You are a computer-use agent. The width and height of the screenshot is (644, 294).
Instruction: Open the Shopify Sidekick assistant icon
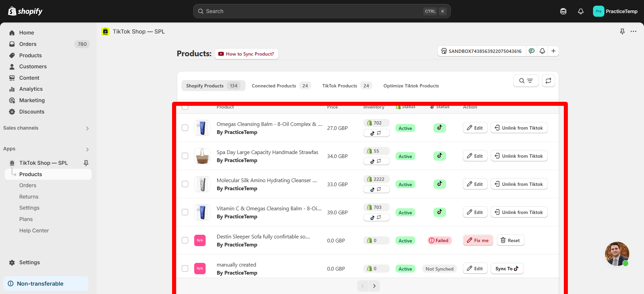563,11
